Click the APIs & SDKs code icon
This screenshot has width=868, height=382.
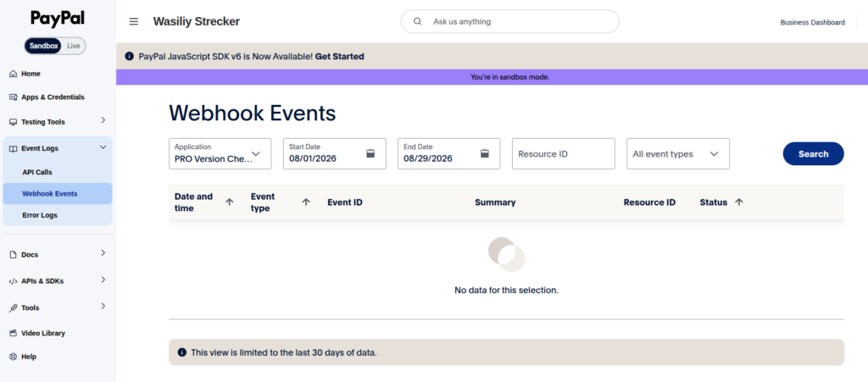14,281
